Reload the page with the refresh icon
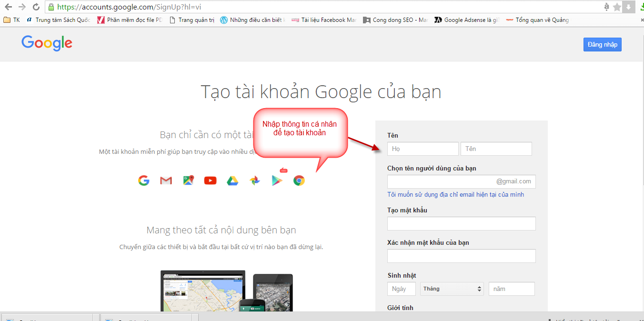The height and width of the screenshot is (321, 644). tap(36, 7)
